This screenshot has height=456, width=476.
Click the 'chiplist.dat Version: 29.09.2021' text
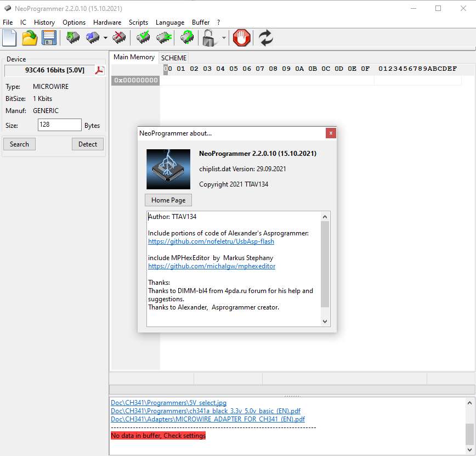pos(242,169)
